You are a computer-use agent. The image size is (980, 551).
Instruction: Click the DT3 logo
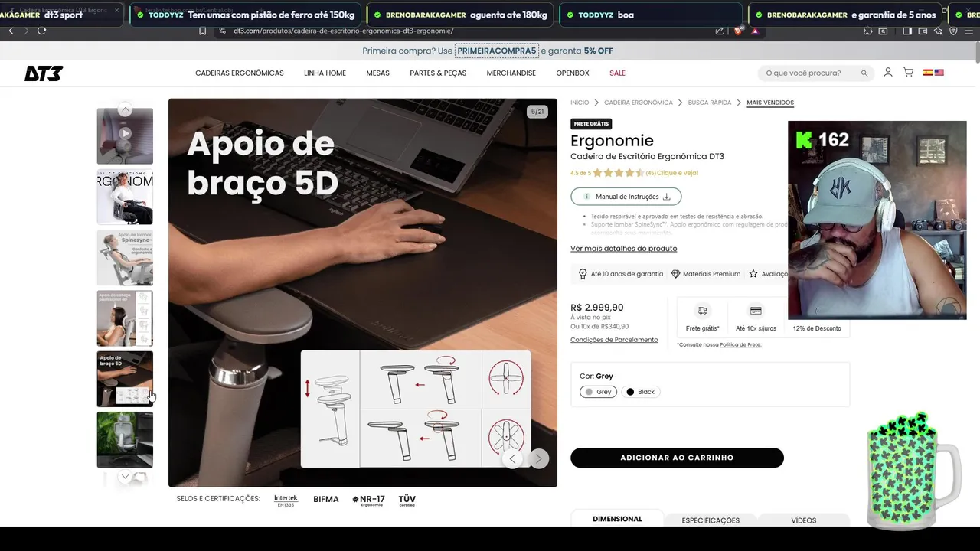point(44,73)
